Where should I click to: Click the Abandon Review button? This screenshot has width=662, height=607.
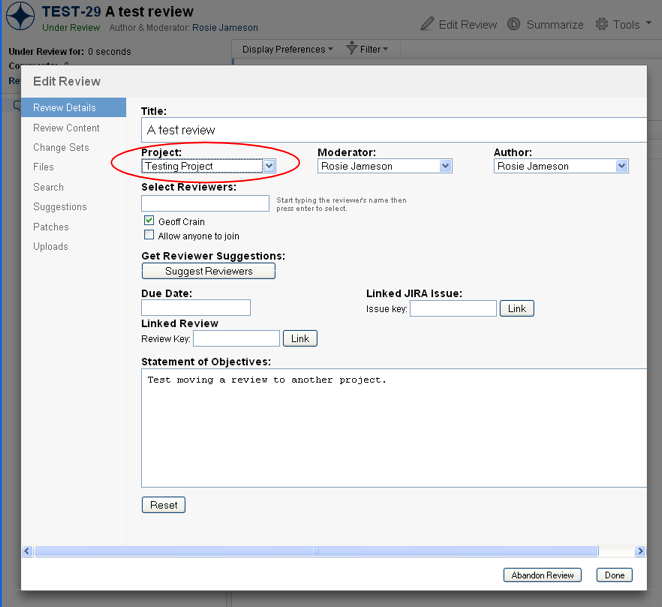(543, 575)
